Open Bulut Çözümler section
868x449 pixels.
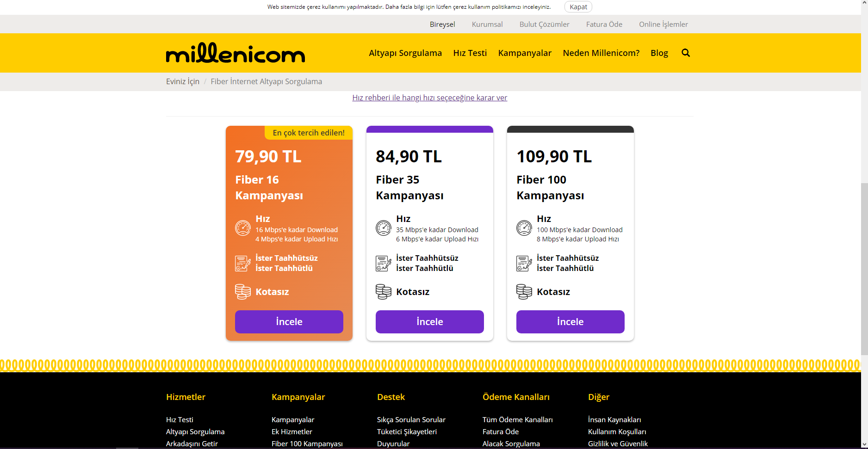pos(545,24)
